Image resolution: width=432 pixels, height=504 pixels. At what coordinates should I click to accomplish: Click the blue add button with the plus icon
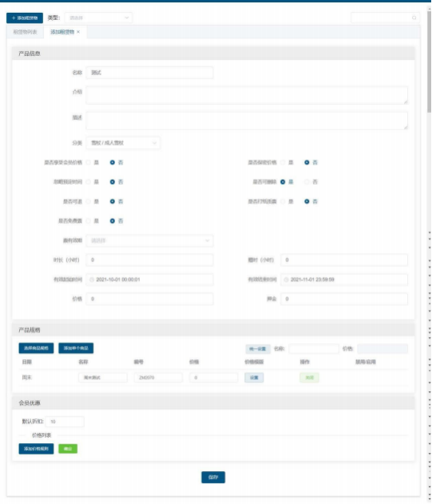(25, 18)
